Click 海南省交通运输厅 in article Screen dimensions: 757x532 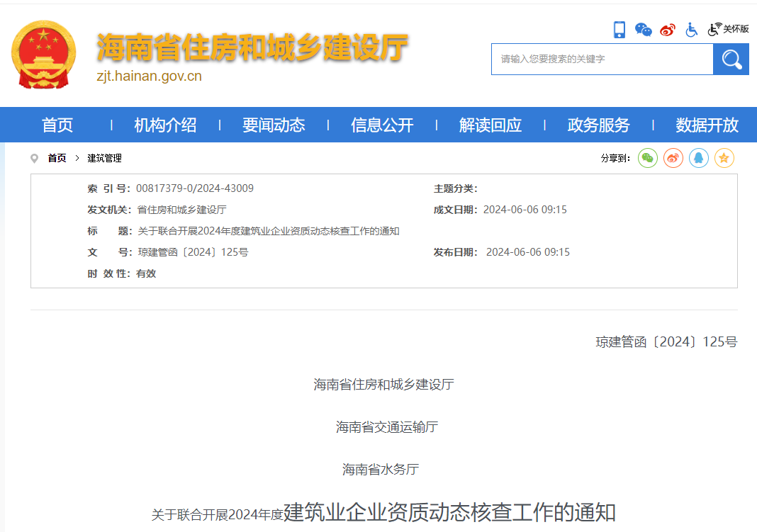click(x=387, y=427)
